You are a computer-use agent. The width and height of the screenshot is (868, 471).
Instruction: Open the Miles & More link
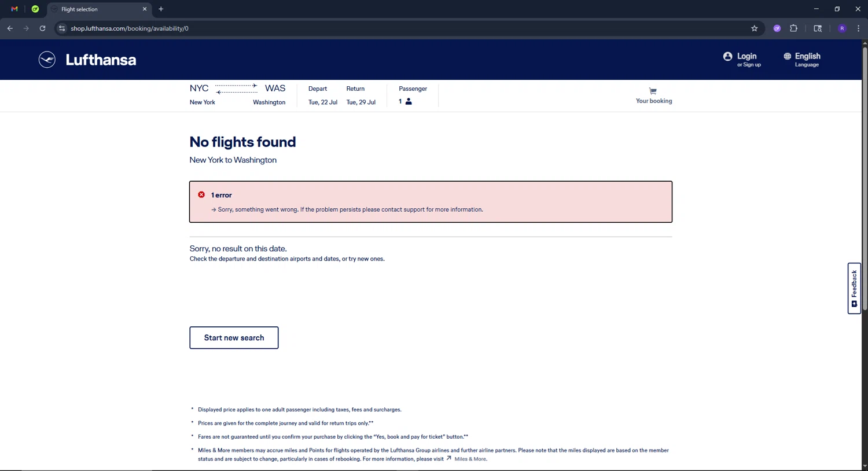pyautogui.click(x=470, y=459)
